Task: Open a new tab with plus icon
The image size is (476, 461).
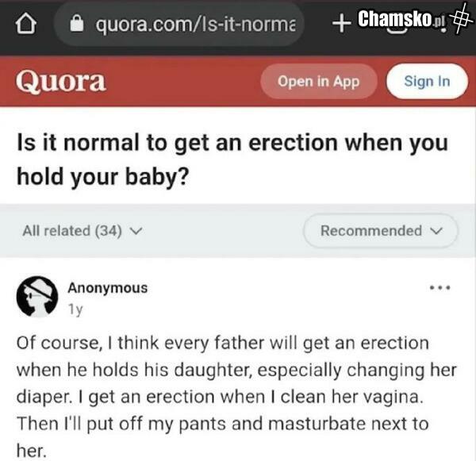Action: [341, 25]
